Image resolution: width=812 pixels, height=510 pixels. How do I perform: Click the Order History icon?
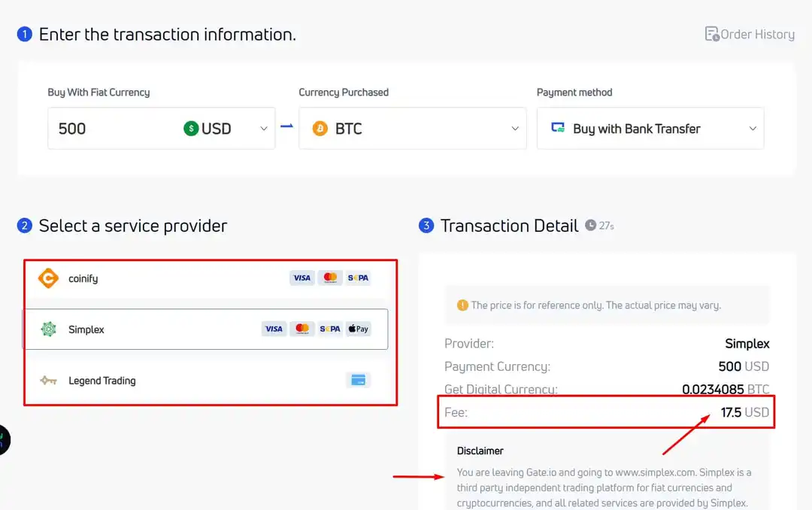point(710,33)
